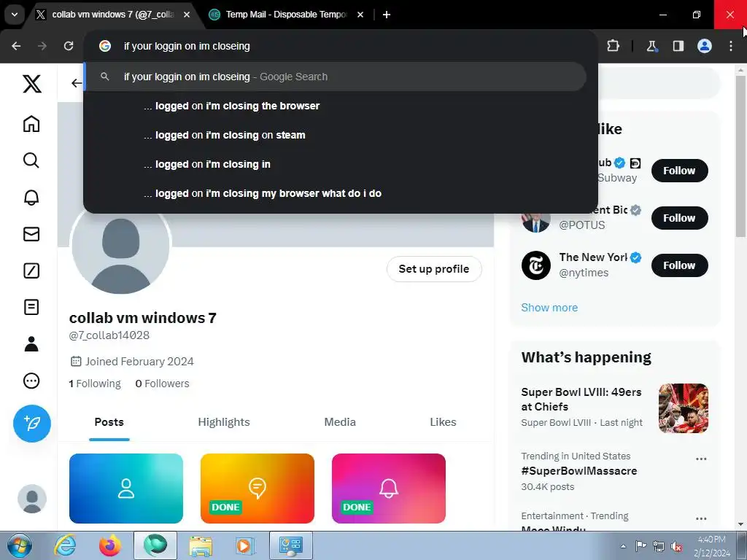This screenshot has height=560, width=747.
Task: Open the 0 Followers list
Action: [x=163, y=384]
